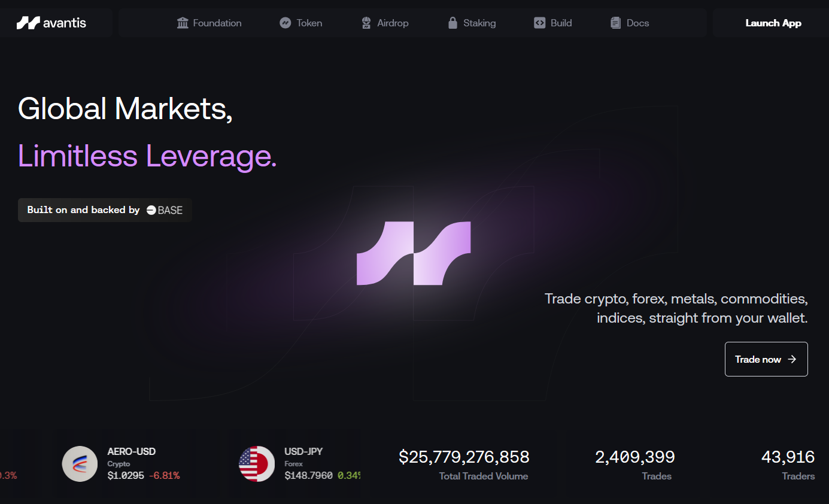Viewport: 829px width, 504px height.
Task: Click the Trade now button
Action: [x=766, y=359]
